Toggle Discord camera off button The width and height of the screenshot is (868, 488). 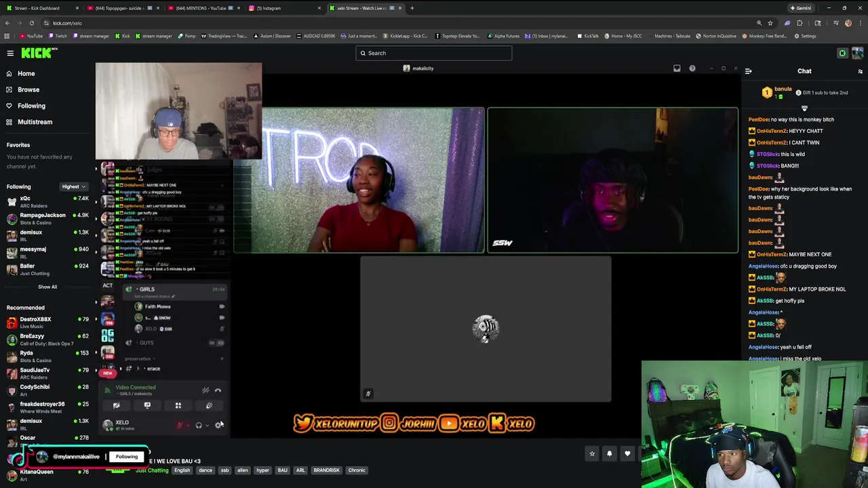[117, 405]
